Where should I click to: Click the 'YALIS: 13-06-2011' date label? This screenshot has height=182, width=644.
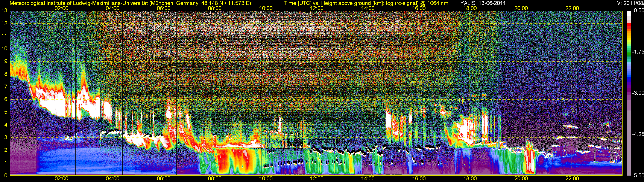(x=483, y=3)
